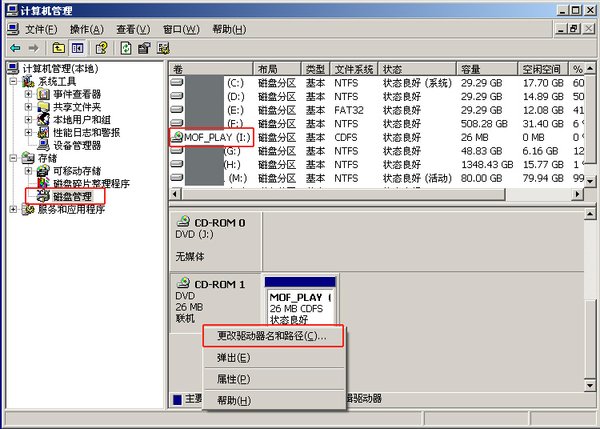The height and width of the screenshot is (429, 600).
Task: Open the 查看(V) menu
Action: coord(133,29)
